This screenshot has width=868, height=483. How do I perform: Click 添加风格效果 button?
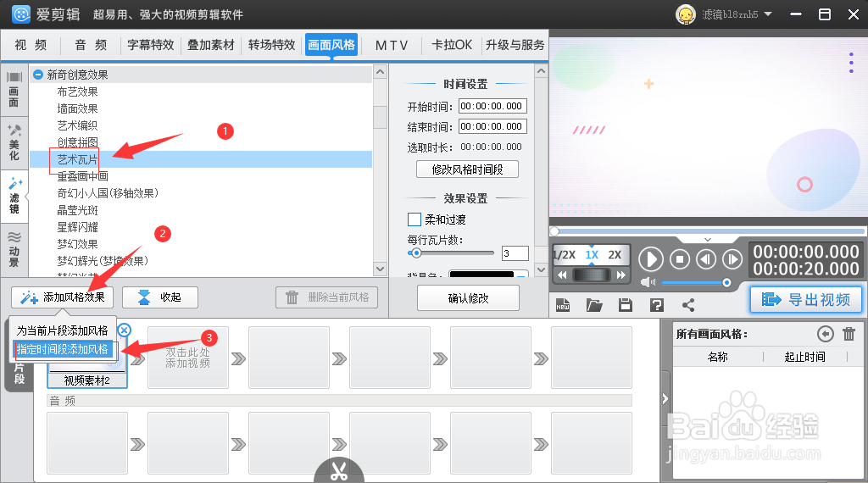[62, 297]
